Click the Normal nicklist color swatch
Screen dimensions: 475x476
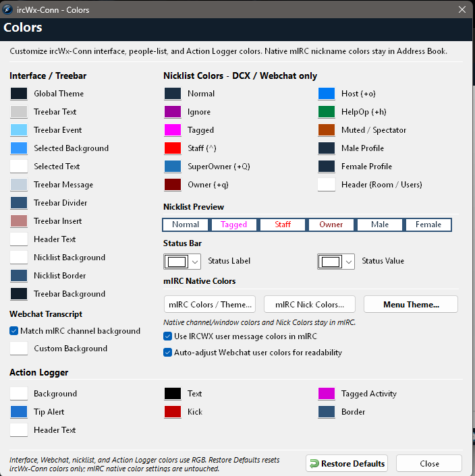[173, 94]
